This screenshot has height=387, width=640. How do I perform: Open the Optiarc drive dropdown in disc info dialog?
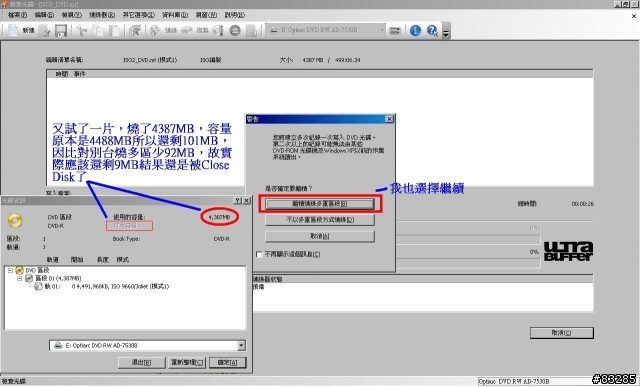click(241, 345)
